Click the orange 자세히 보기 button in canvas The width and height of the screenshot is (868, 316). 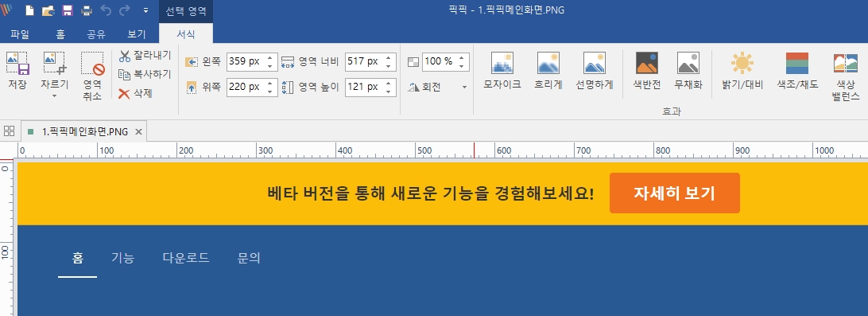(x=674, y=193)
